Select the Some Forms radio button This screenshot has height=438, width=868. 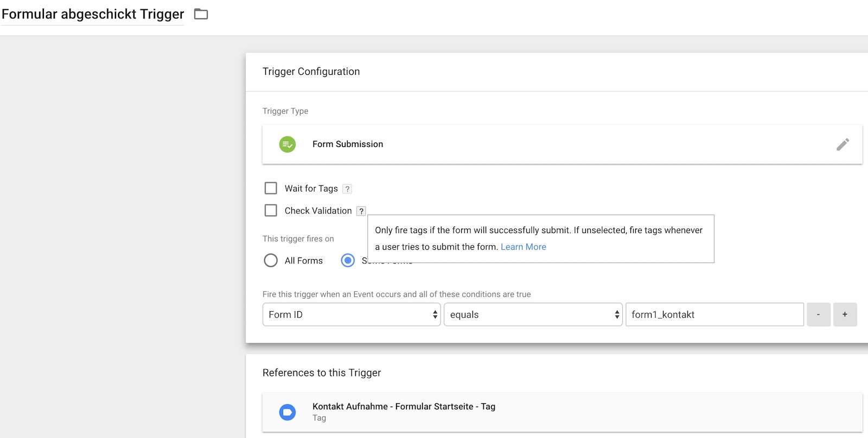(x=348, y=261)
